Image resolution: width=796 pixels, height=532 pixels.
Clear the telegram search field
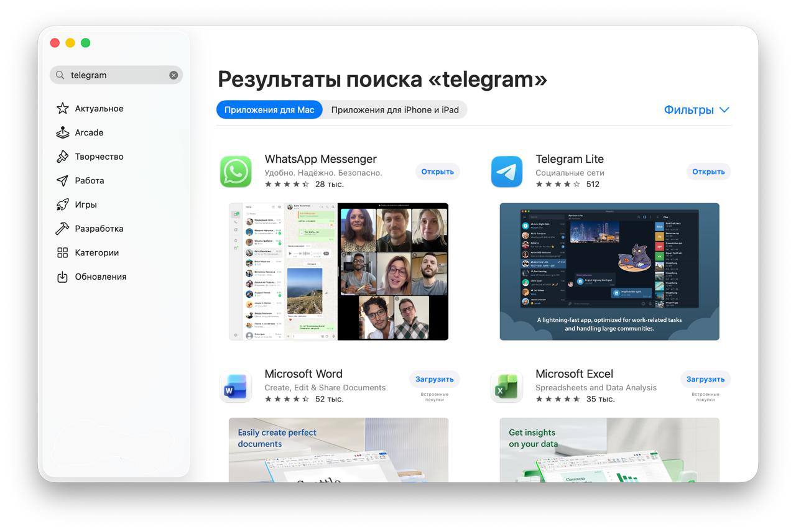click(x=174, y=75)
